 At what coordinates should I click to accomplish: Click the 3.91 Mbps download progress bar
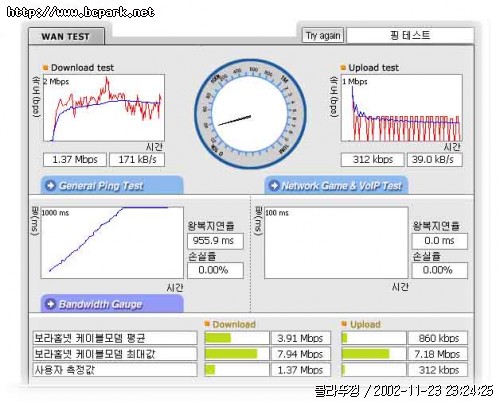click(237, 338)
